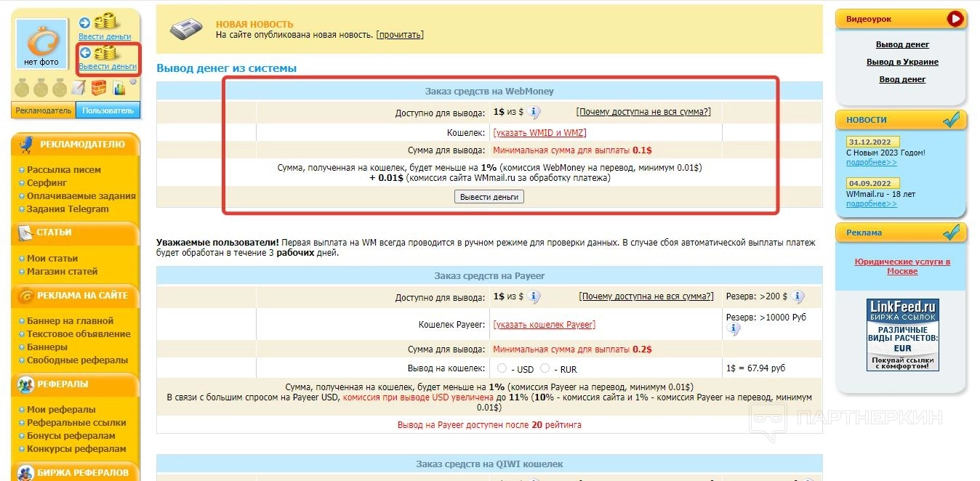Click the 31.12.2022 news date label
The width and height of the screenshot is (980, 481).
[873, 142]
